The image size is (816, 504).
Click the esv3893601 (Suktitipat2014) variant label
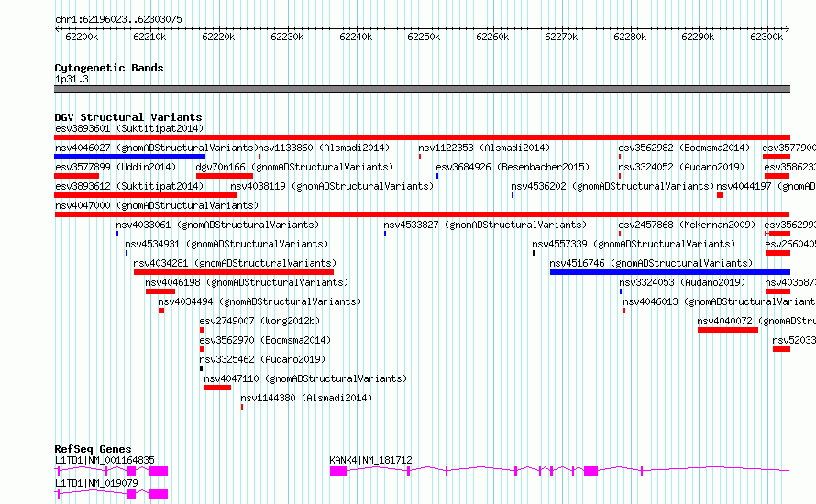129,128
